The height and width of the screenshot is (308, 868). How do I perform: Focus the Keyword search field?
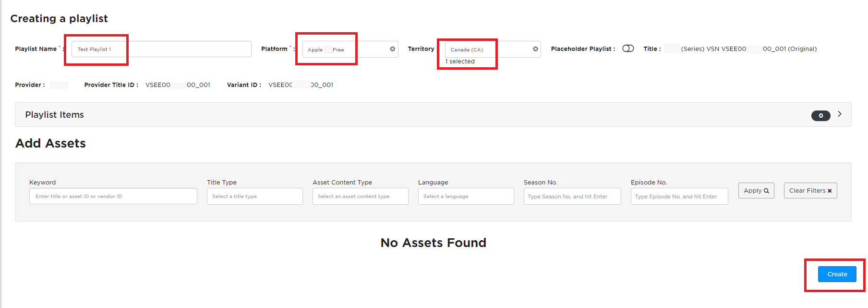(x=113, y=196)
